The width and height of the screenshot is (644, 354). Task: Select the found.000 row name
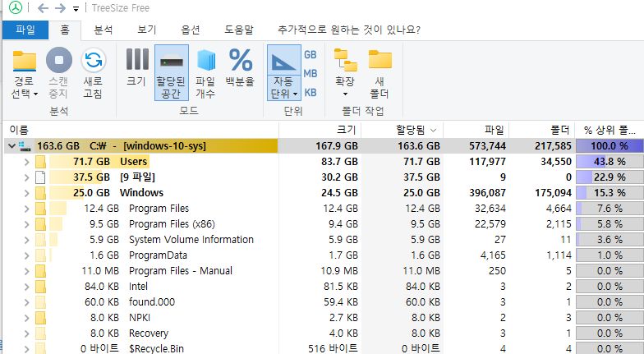point(152,302)
